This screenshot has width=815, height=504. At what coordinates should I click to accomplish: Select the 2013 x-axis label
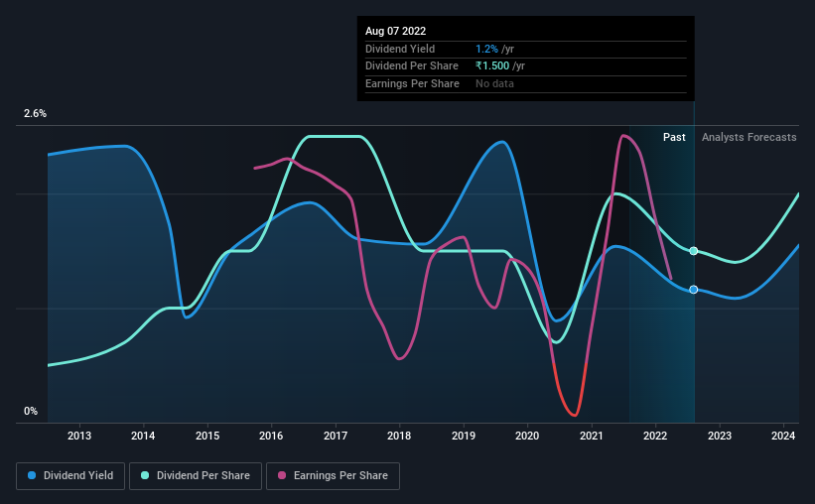(79, 436)
